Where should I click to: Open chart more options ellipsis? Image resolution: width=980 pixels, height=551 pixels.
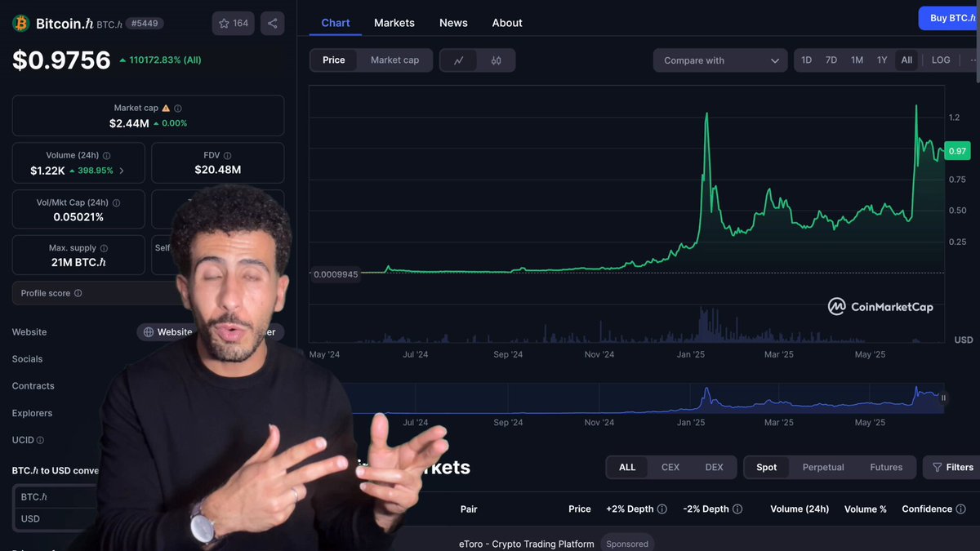[x=973, y=60]
